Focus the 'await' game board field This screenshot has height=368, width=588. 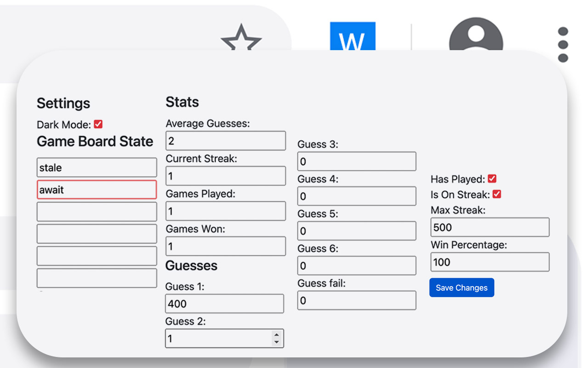(x=96, y=190)
